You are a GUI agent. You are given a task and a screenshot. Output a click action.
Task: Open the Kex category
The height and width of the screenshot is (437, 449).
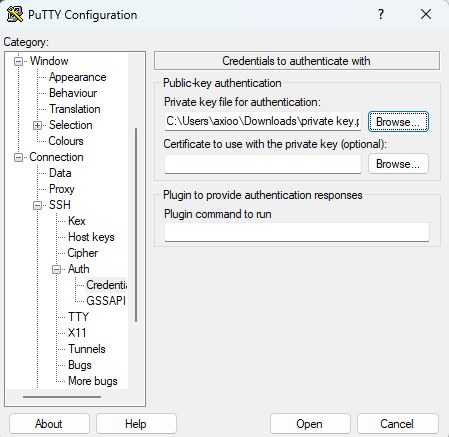(x=77, y=221)
